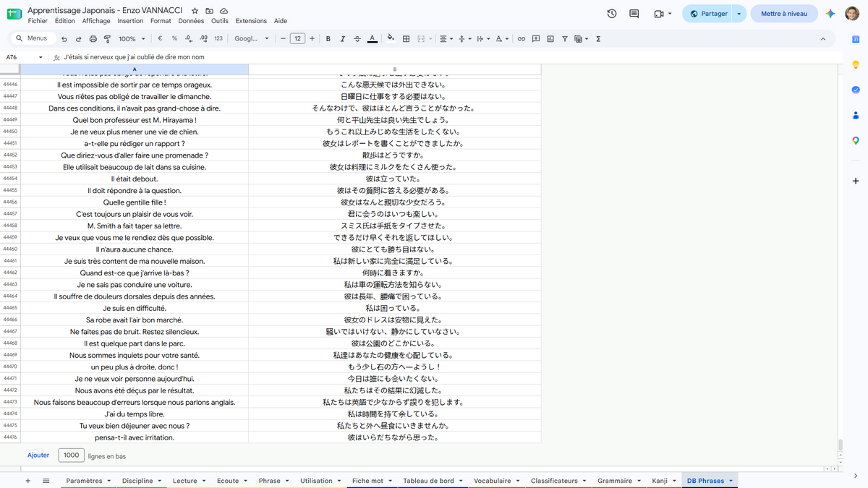Click the Partager button
This screenshot has width=868, height=488.
click(x=708, y=14)
